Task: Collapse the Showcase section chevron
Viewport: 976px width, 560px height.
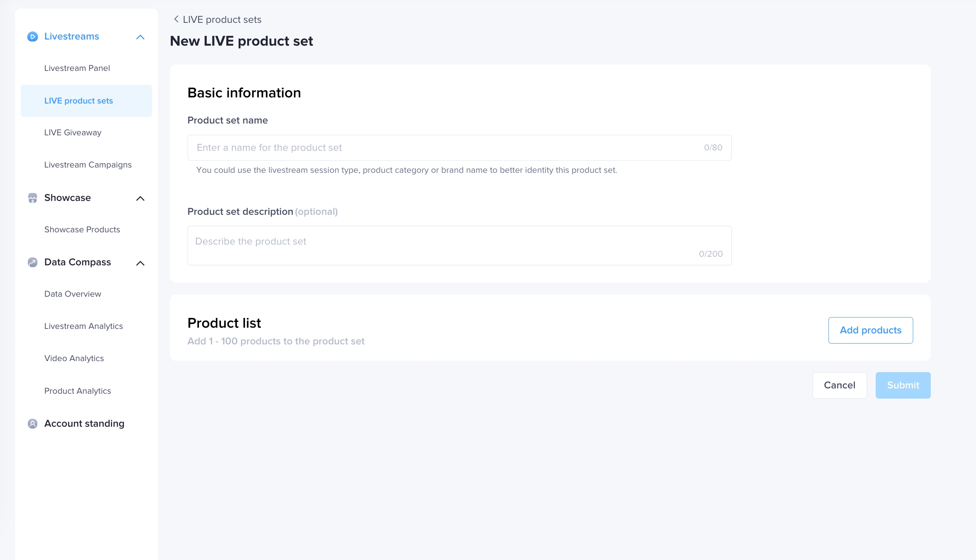Action: (140, 198)
